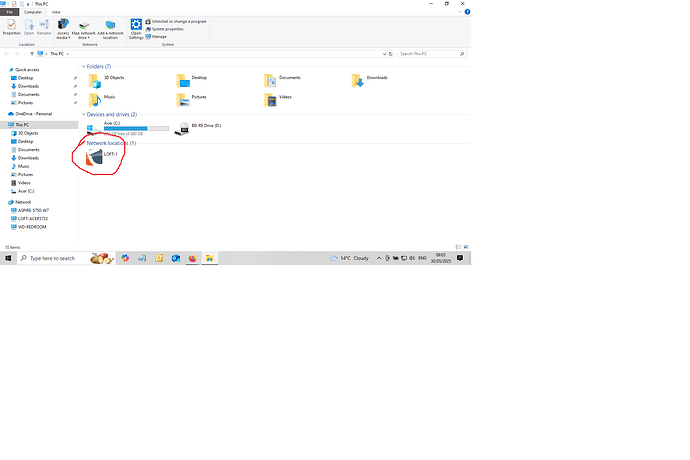Open Firefox from the taskbar
690x460 pixels.
tap(192, 258)
